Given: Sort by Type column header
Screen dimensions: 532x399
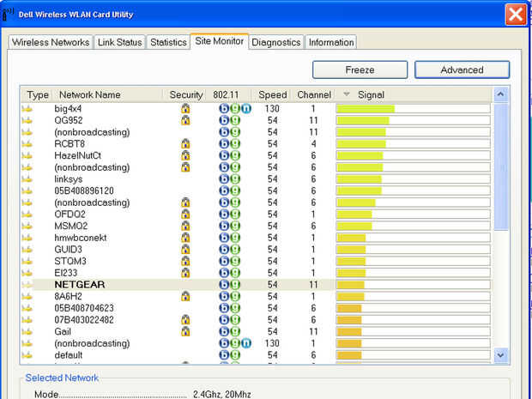Looking at the screenshot, I should pos(36,94).
